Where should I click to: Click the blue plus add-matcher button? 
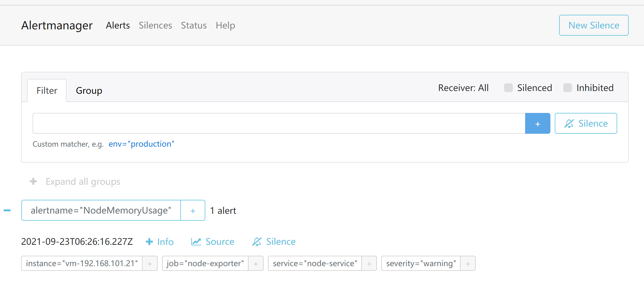tap(538, 123)
